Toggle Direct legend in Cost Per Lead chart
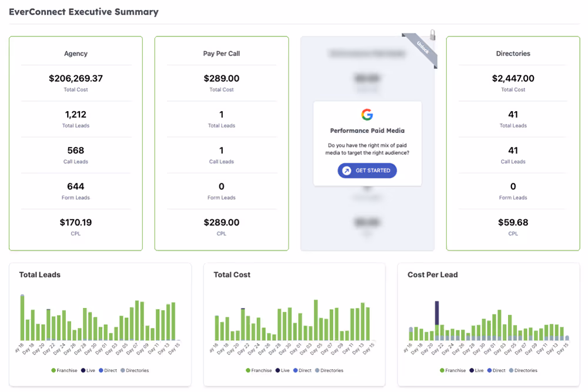Viewport: 588px width, 392px height. tap(496, 370)
